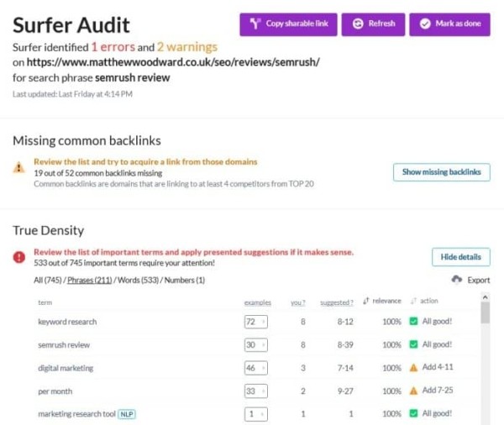Click the backlinks warning triangle icon
Viewport: 504px width, 425px height.
click(x=19, y=167)
